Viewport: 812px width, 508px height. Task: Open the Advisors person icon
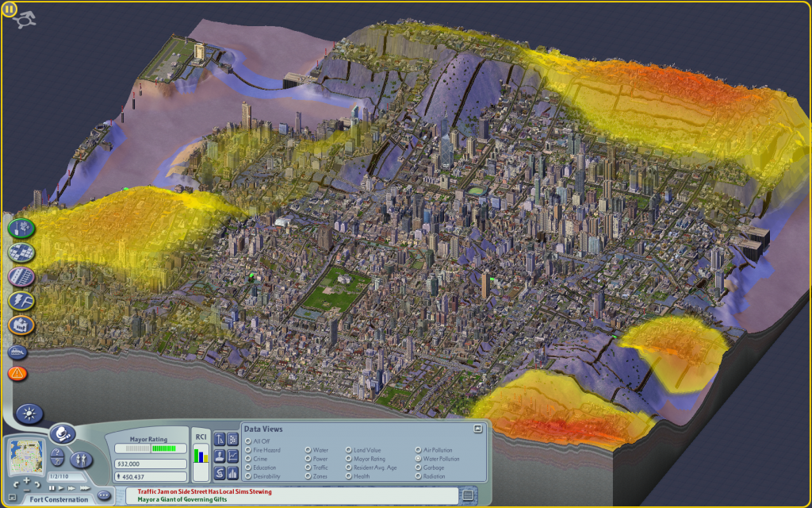tap(219, 456)
